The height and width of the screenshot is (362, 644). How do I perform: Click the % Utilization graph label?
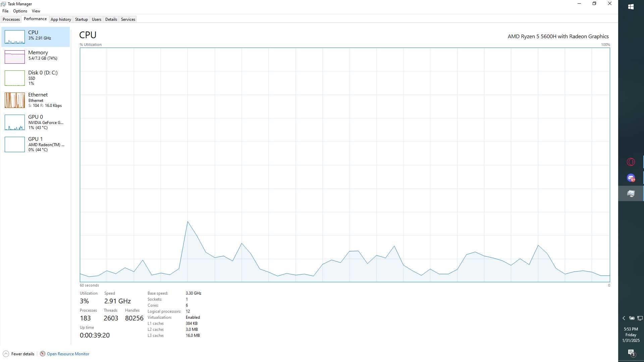pos(91,45)
